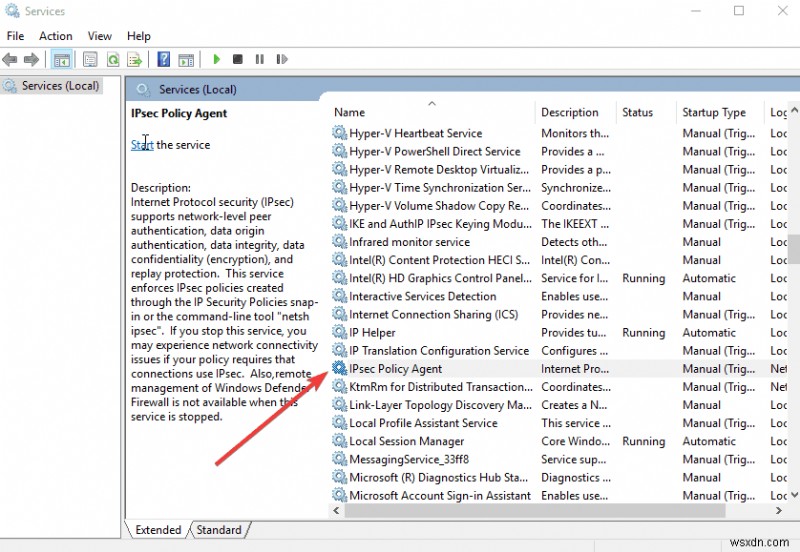Select IKE and AuthIP IPsec Keying Modules name

pos(440,224)
